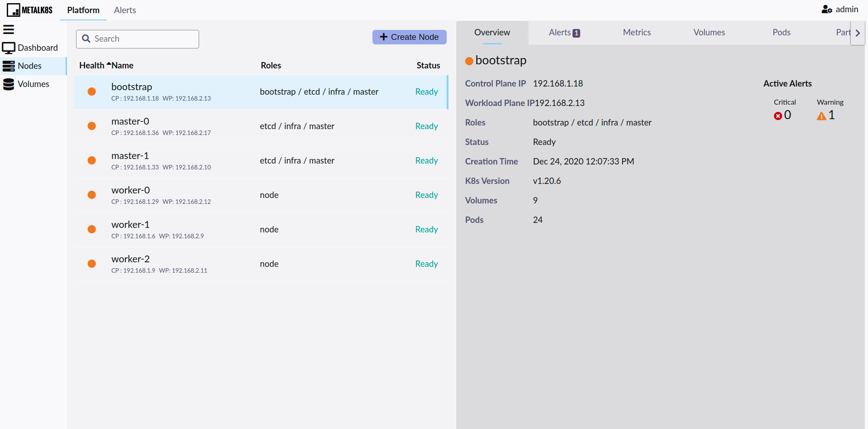Click the Nodes server icon
Screen dimensions: 868x429
coord(9,66)
